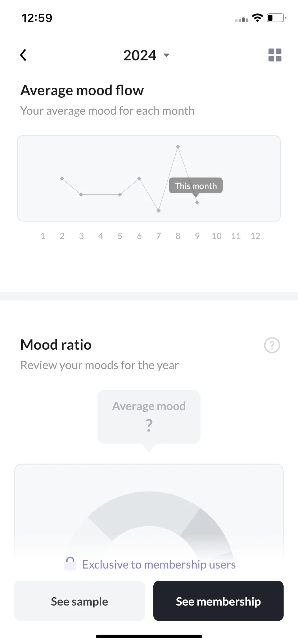Viewport: 298px width, 644px height.
Task: Tap the battery status icon
Action: point(276,18)
